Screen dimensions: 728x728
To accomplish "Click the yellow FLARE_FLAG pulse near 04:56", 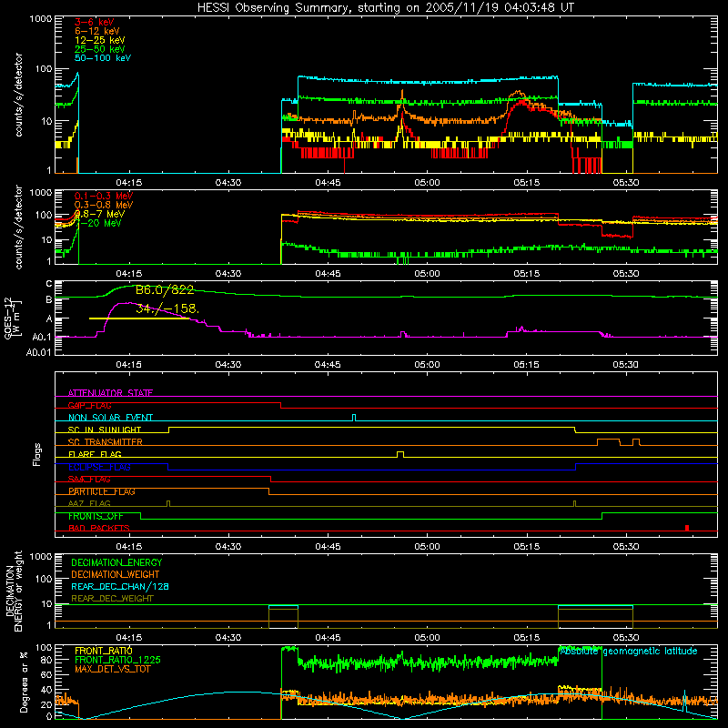I will [x=400, y=454].
